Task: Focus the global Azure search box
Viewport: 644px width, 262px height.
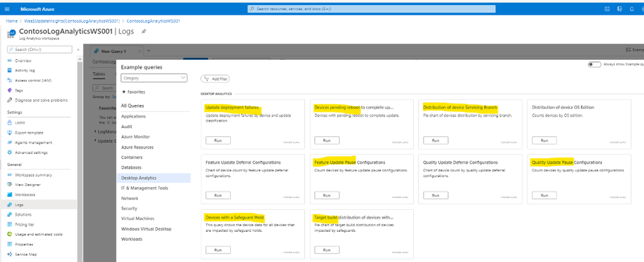Action: [x=371, y=9]
